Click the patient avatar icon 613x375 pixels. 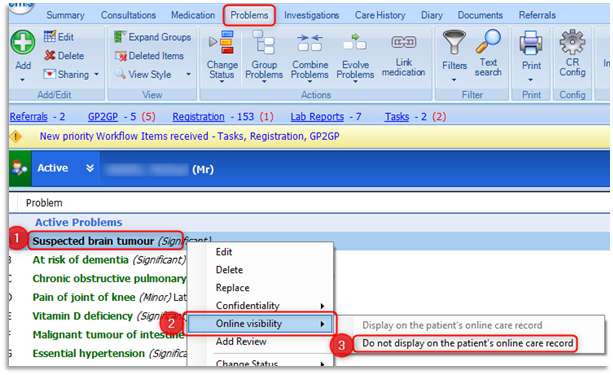19,169
